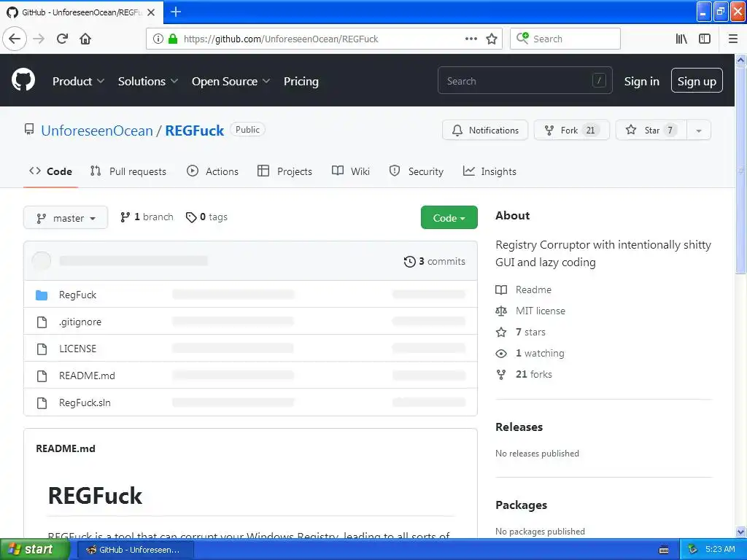Click the commits history clock icon

tap(410, 262)
